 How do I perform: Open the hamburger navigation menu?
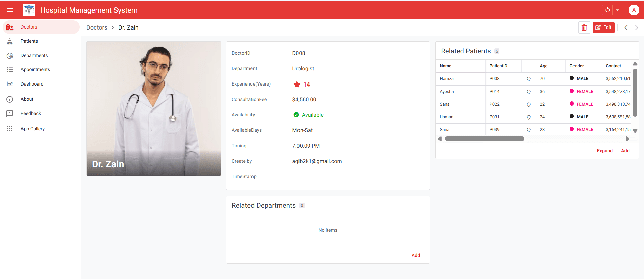(10, 10)
